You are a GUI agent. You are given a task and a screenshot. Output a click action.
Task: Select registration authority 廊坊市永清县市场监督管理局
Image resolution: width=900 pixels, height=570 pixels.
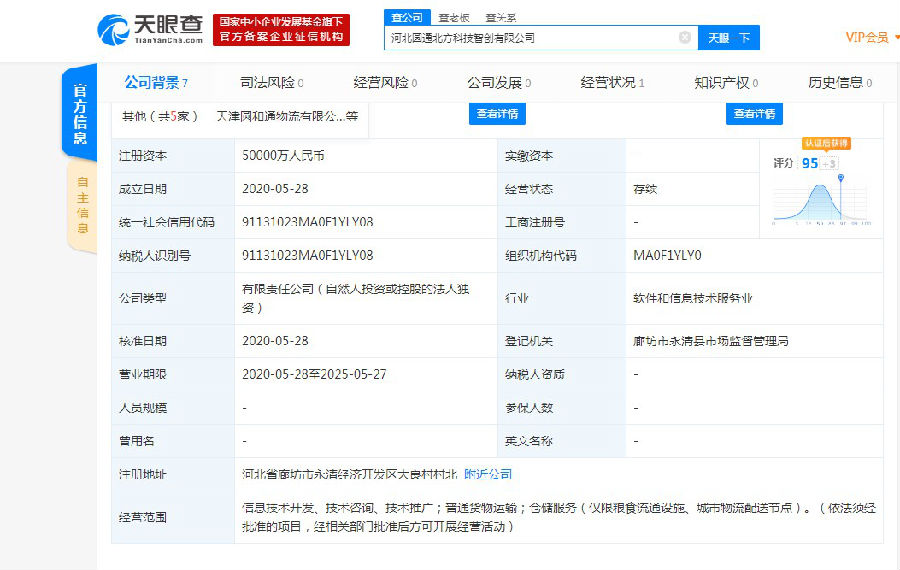pos(711,341)
